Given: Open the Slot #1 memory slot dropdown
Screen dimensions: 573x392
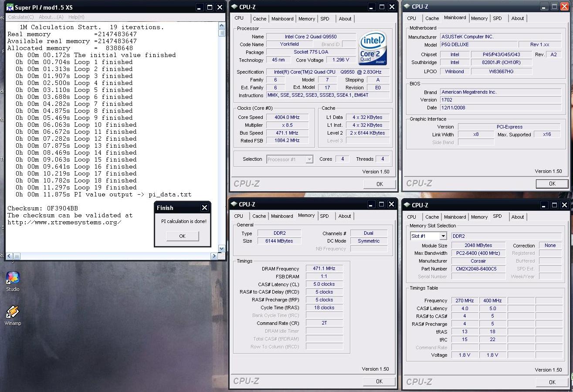Looking at the screenshot, I should [x=443, y=236].
